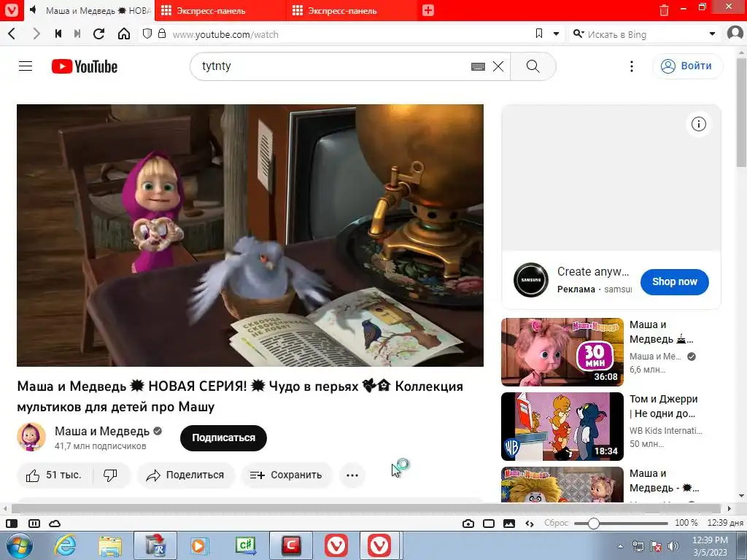Open the tracker shield blocking icon

coord(147,34)
